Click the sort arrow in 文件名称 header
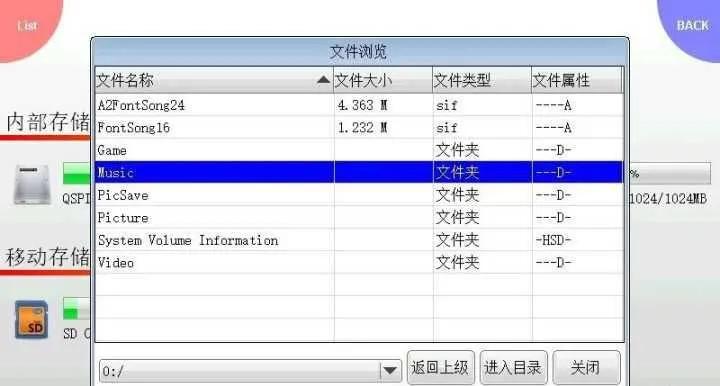 (323, 80)
